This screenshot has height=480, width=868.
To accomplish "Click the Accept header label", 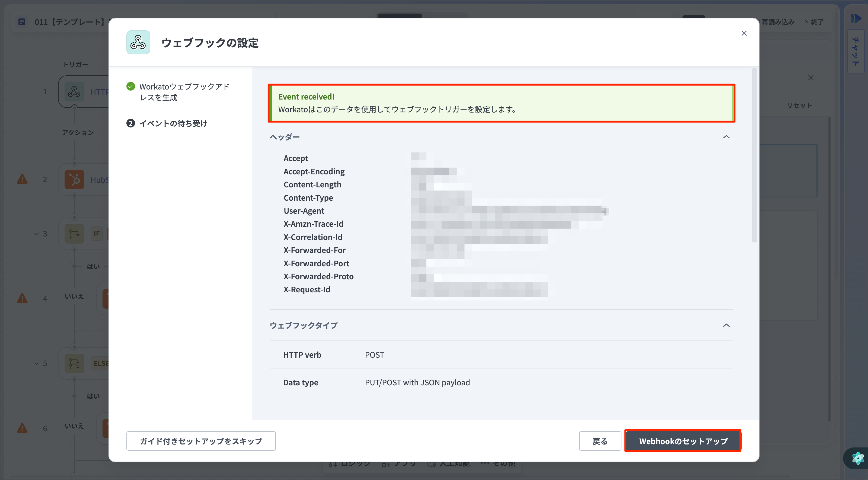I will coord(295,158).
